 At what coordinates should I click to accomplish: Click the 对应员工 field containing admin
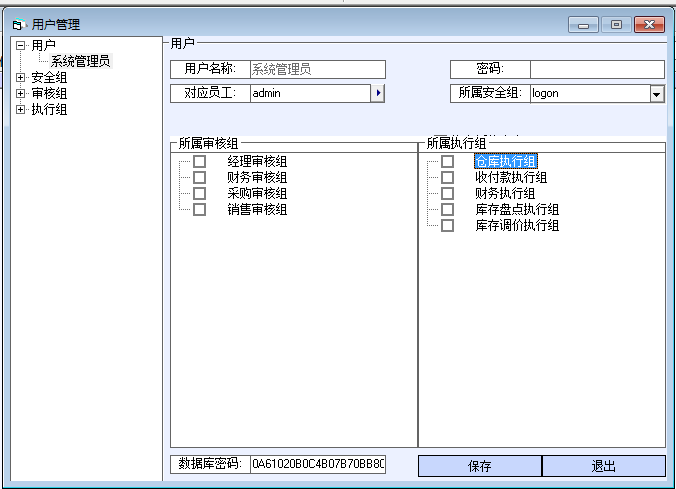tap(310, 93)
